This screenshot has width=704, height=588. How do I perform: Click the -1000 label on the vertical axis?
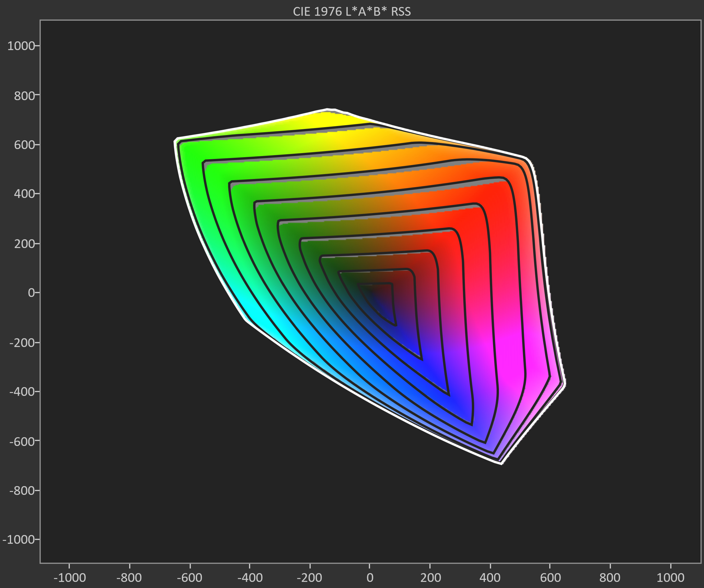19,540
